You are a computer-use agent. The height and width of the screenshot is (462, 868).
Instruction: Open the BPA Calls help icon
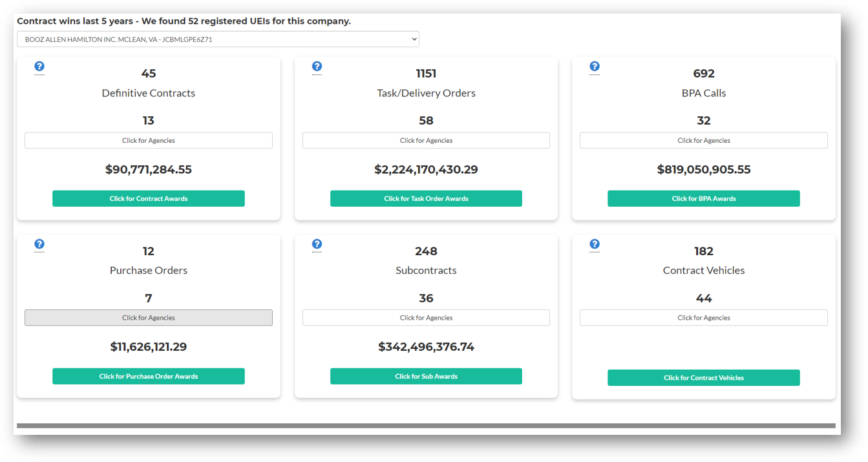[594, 67]
